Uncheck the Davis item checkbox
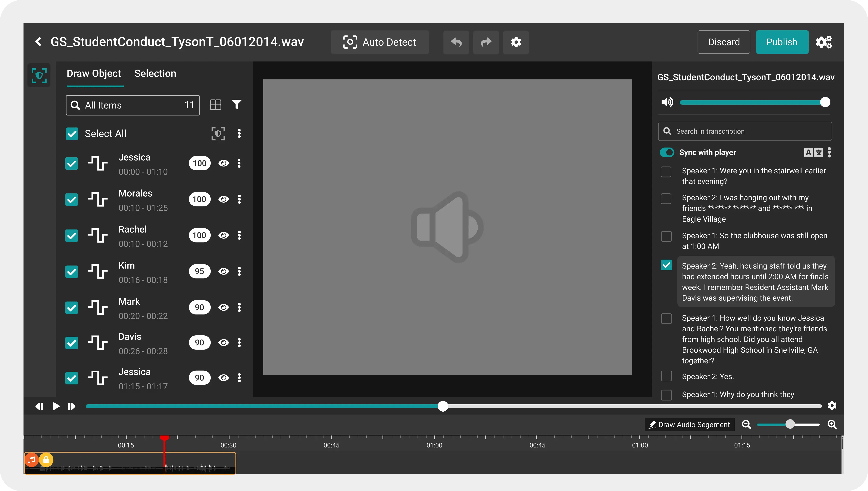This screenshot has height=491, width=868. tap(72, 343)
